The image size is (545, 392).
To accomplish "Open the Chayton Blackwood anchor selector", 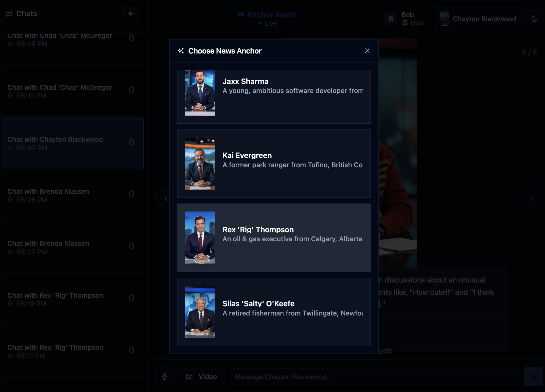I will (478, 19).
